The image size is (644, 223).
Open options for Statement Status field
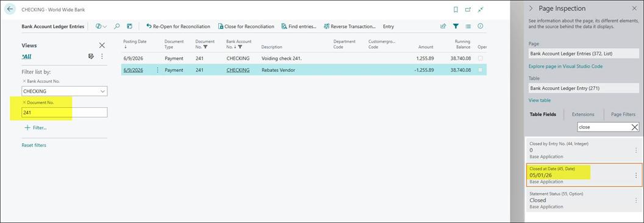[x=636, y=200]
